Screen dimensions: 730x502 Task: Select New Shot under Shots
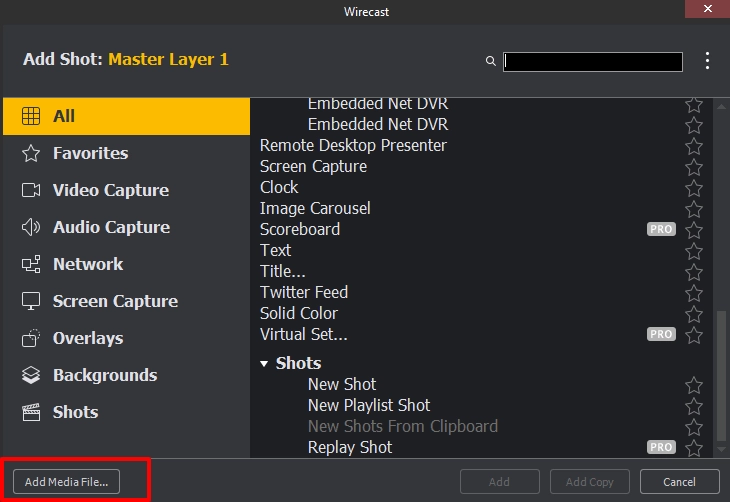(x=481, y=384)
